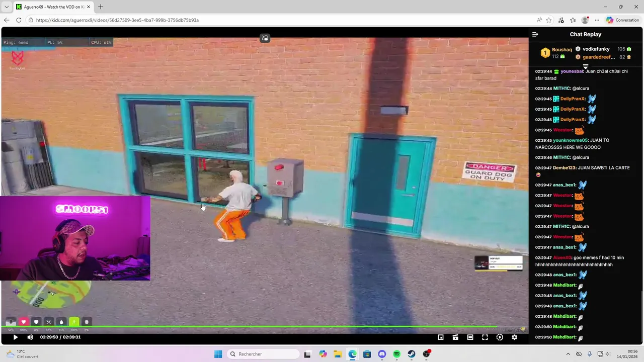The height and width of the screenshot is (362, 644).
Task: Select the @alcura mention at 02:29:46
Action: click(581, 157)
